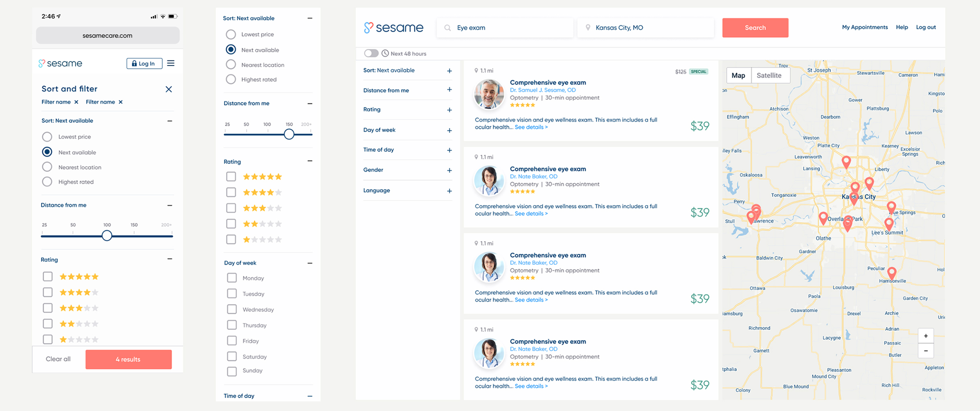The image size is (980, 411).
Task: Zoom out on the map
Action: point(926,350)
